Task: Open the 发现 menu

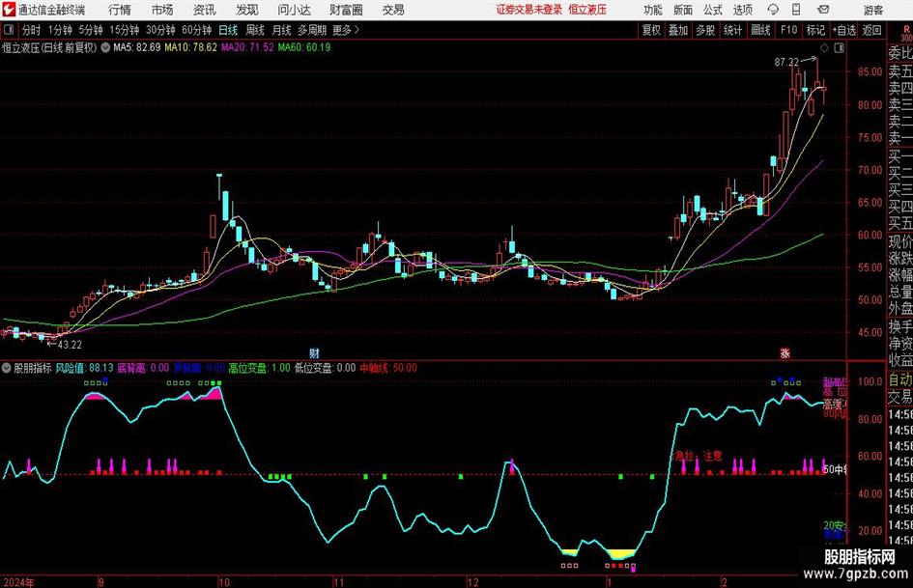Action: [247, 10]
